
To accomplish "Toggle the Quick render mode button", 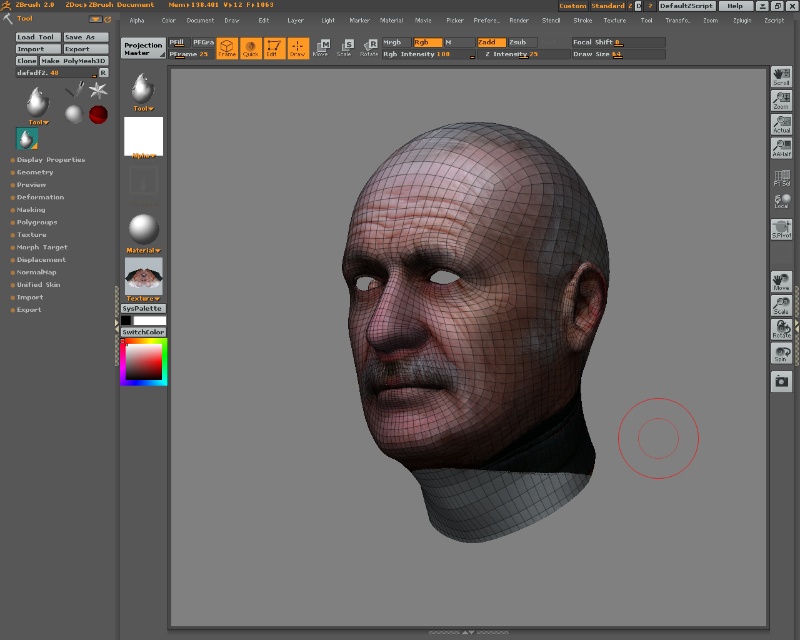I will click(x=251, y=48).
